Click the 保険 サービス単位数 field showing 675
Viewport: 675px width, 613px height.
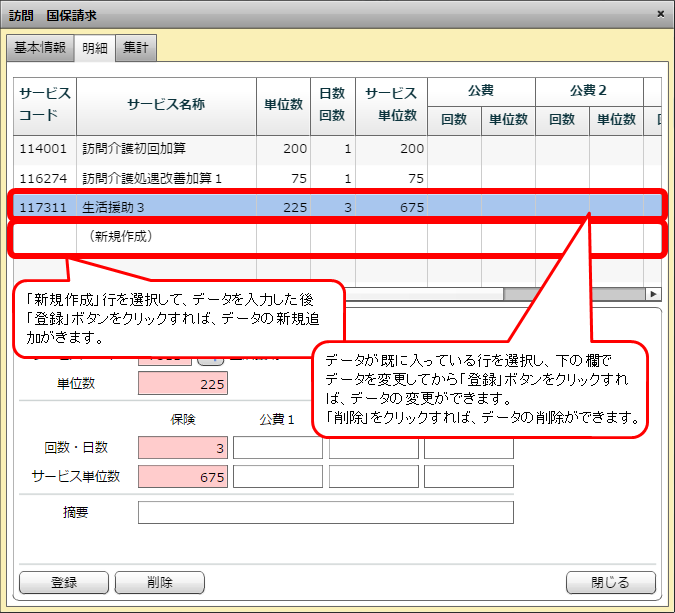(x=183, y=476)
